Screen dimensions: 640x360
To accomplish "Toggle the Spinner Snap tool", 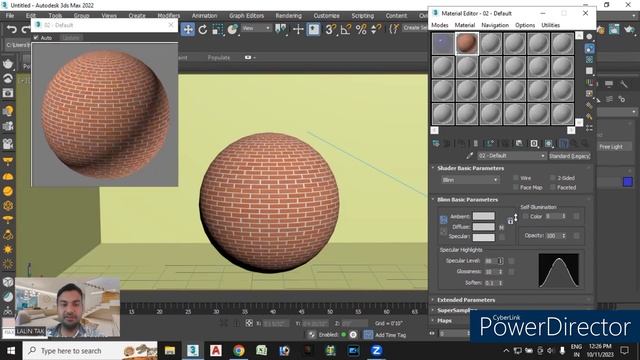I will [x=376, y=29].
